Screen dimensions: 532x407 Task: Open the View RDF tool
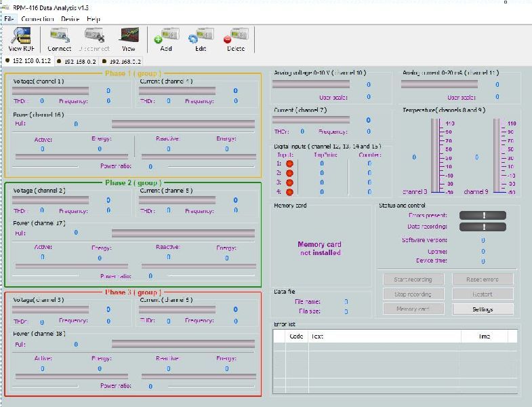[21, 39]
